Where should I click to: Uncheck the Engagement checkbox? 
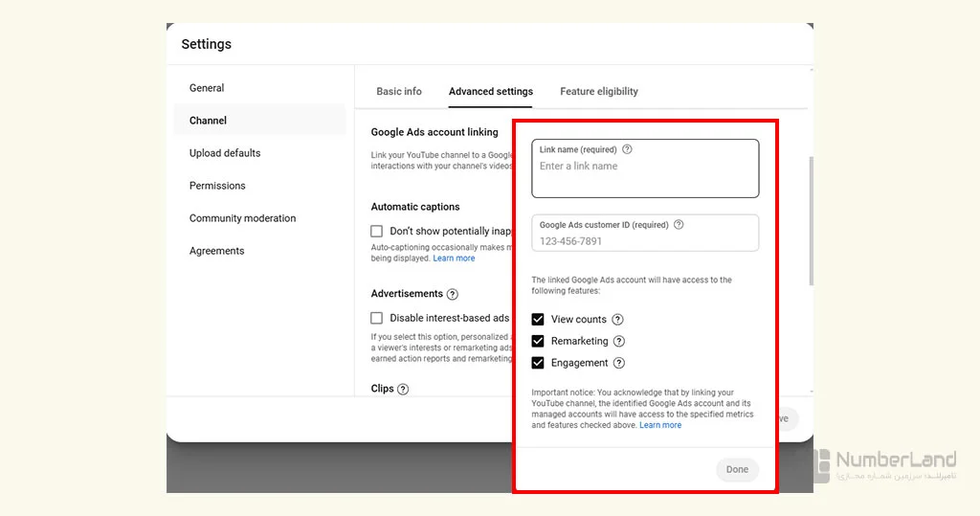click(x=538, y=364)
